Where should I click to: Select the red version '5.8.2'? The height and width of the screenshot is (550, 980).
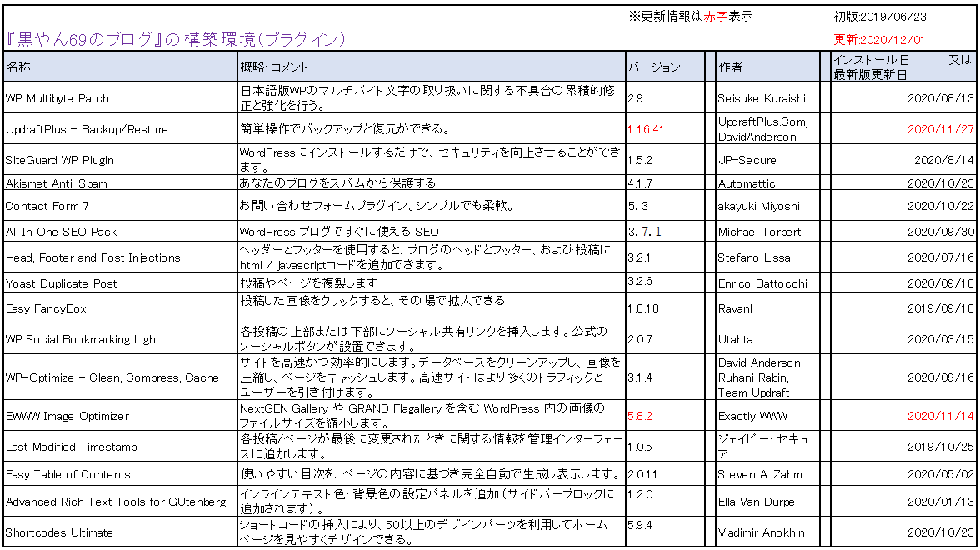click(x=640, y=417)
